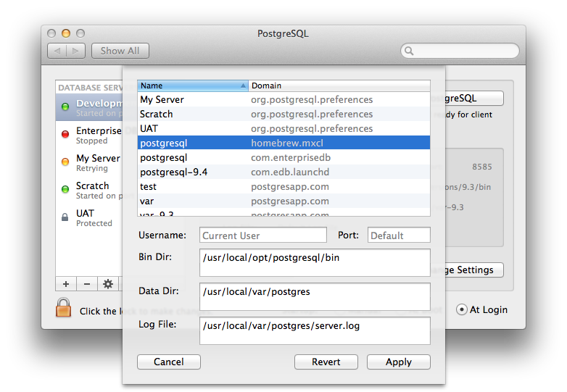This screenshot has width=567, height=392.
Task: Click the minus button to remove server
Action: click(x=87, y=284)
